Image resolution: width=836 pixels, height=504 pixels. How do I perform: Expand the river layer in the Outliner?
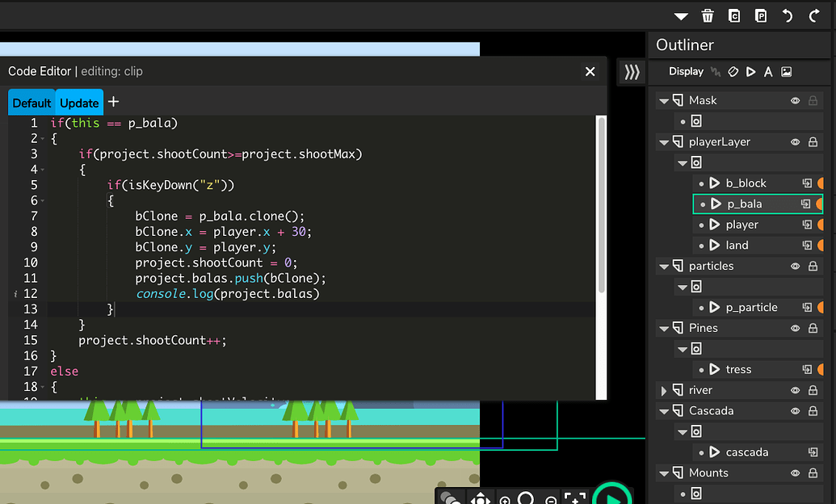pos(664,389)
